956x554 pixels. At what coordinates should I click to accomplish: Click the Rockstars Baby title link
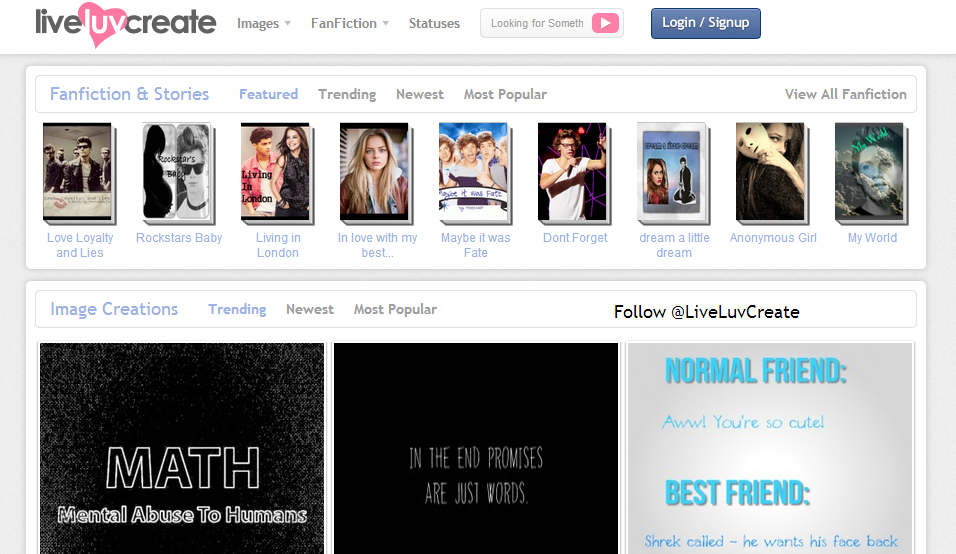pos(179,238)
